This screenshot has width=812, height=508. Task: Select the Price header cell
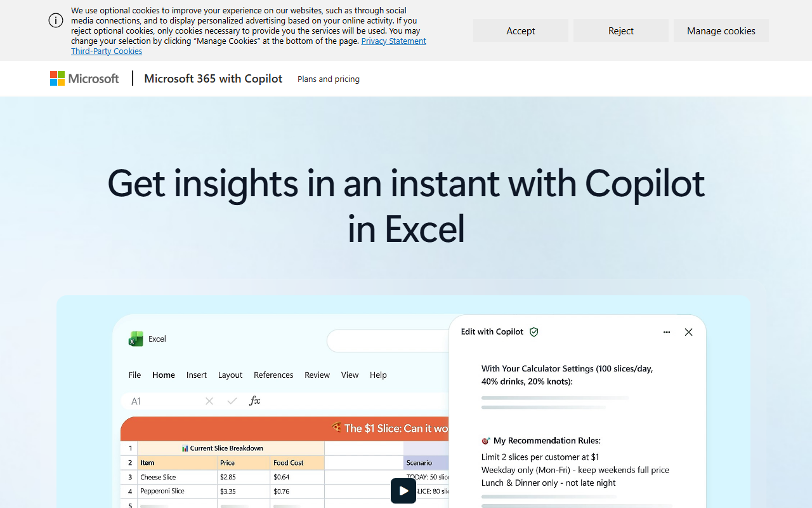244,463
